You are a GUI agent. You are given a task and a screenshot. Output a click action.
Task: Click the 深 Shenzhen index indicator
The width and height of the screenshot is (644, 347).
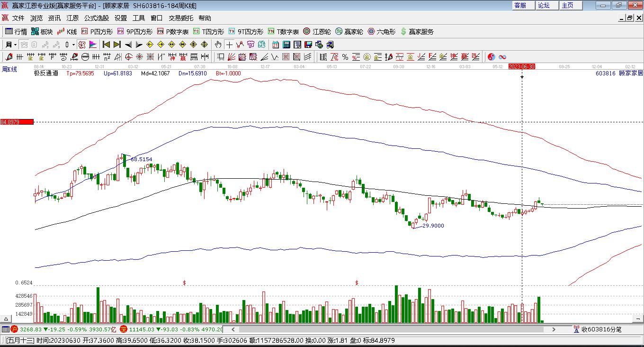(x=124, y=329)
